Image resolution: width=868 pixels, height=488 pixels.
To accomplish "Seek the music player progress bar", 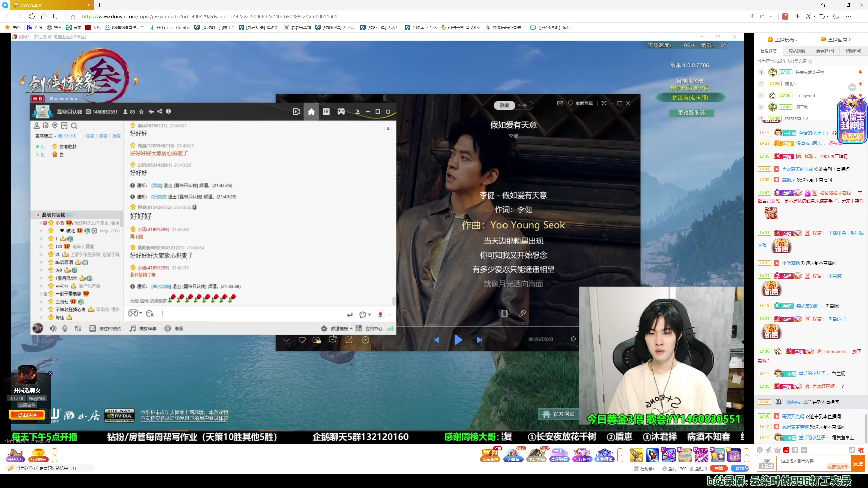I will click(488, 327).
